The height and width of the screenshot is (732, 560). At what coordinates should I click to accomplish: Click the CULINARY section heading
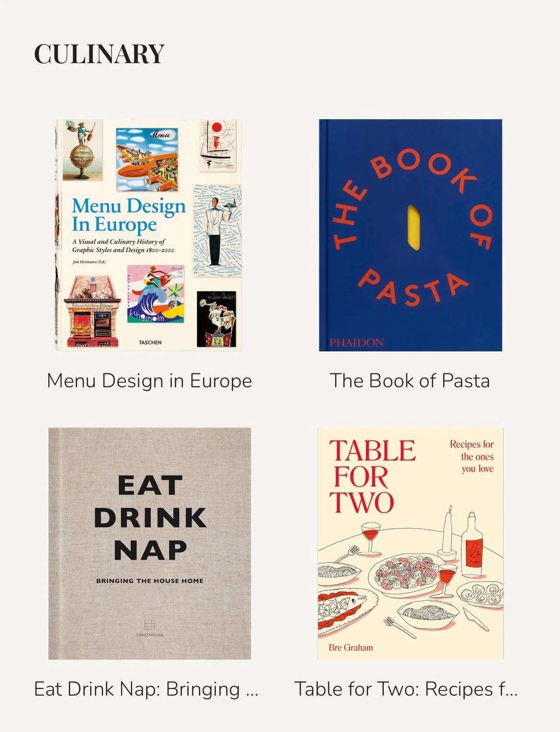tap(99, 54)
